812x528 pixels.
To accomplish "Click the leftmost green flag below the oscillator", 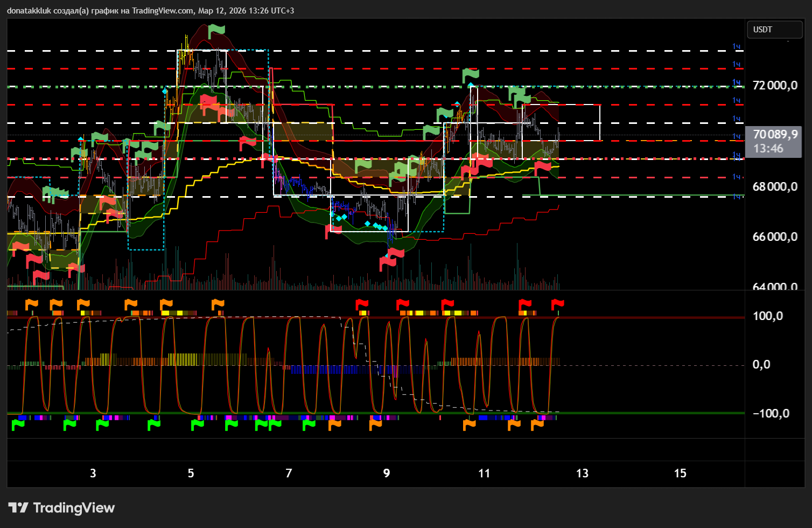I will 18,425.
